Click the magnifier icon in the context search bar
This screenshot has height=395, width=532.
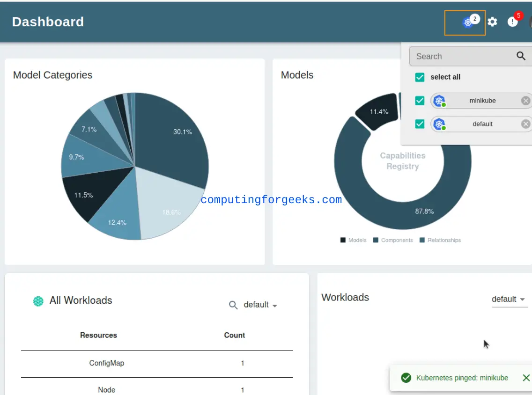pos(521,56)
